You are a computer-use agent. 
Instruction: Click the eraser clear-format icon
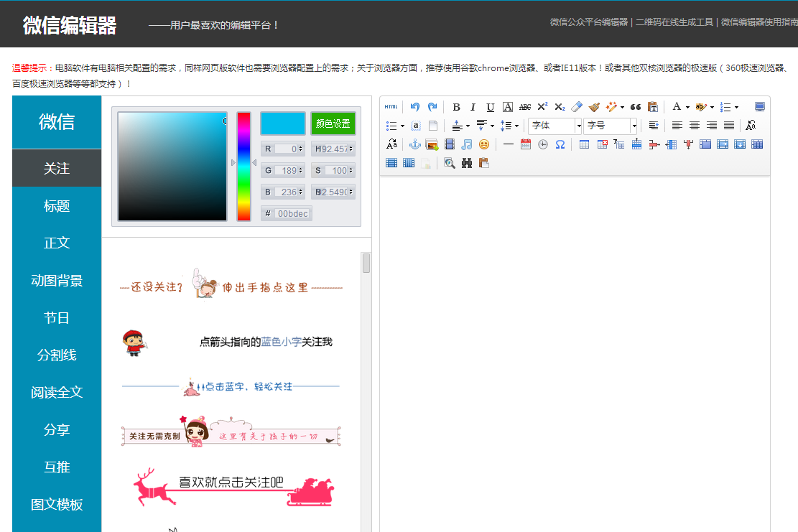[x=577, y=107]
